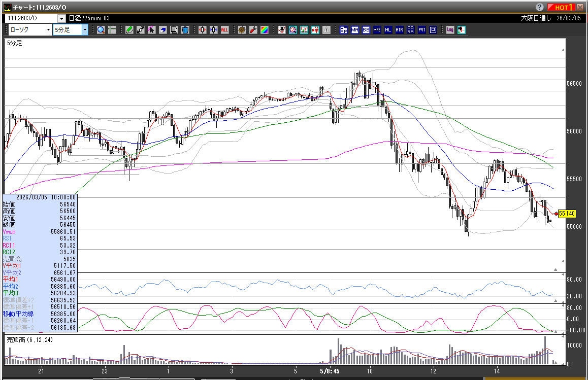Toggle the VWAP indicator
Image resolution: width=588 pixels, height=380 pixels.
pyautogui.click(x=344, y=30)
